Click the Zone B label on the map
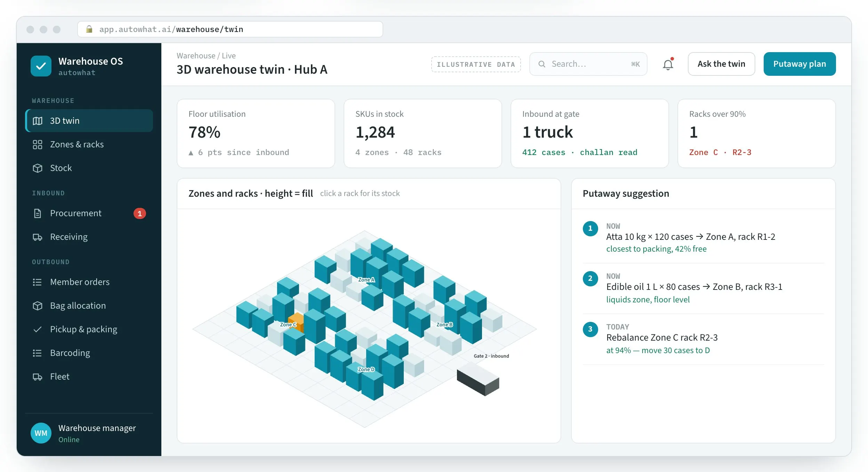The height and width of the screenshot is (472, 868). pos(444,324)
